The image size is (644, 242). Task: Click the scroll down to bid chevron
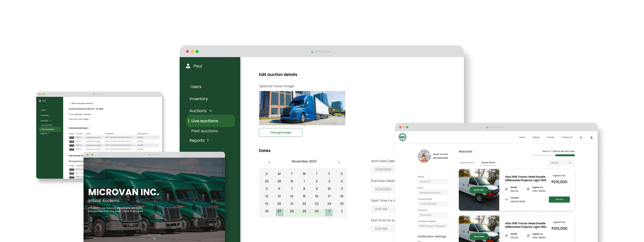point(154,238)
